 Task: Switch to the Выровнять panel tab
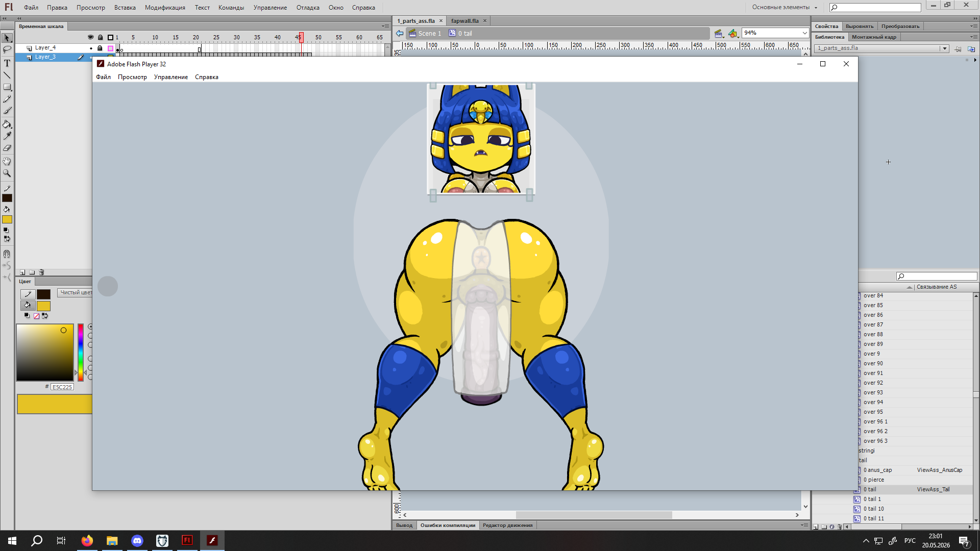pyautogui.click(x=860, y=26)
